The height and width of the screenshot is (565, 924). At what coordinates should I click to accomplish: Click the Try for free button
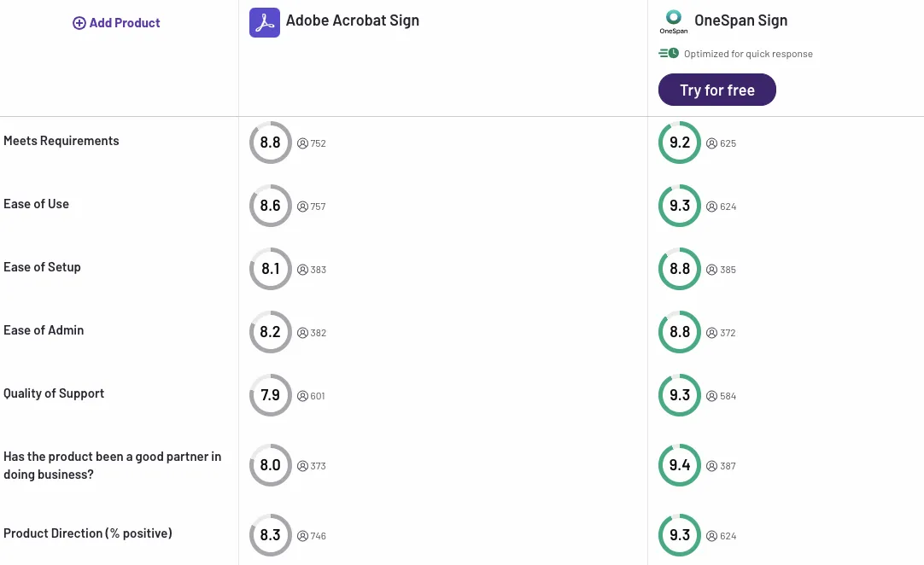pos(716,89)
